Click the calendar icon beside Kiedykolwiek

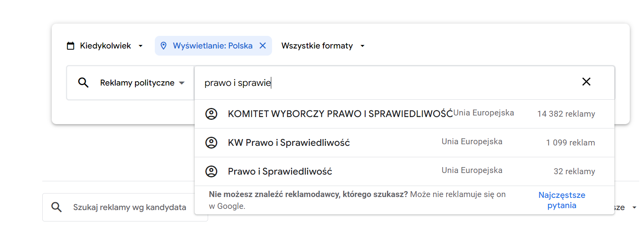tap(71, 46)
